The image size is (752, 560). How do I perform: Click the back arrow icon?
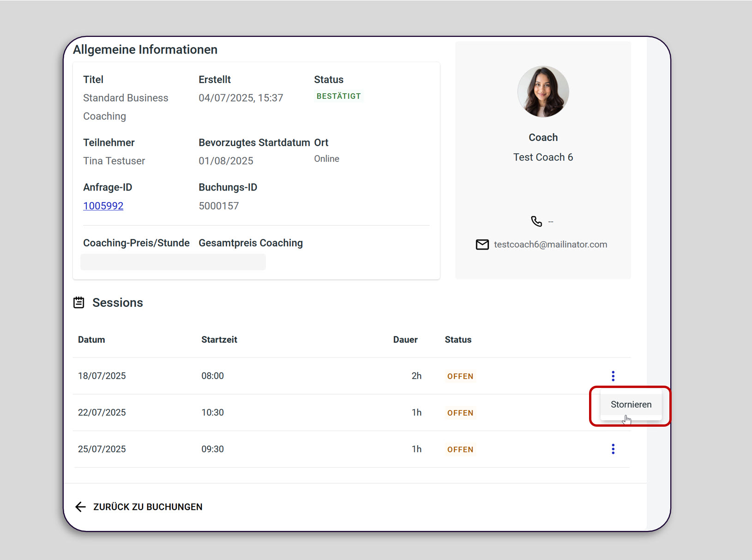tap(80, 507)
